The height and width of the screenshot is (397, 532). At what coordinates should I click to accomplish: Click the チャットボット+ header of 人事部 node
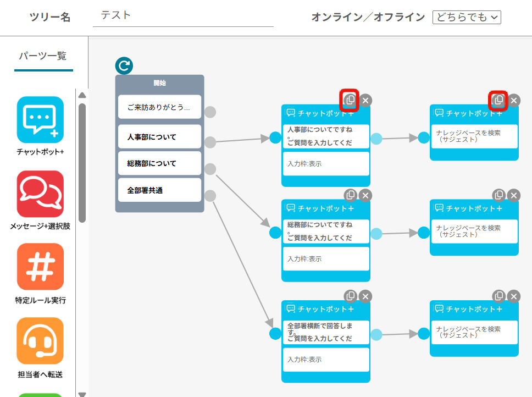coord(326,114)
